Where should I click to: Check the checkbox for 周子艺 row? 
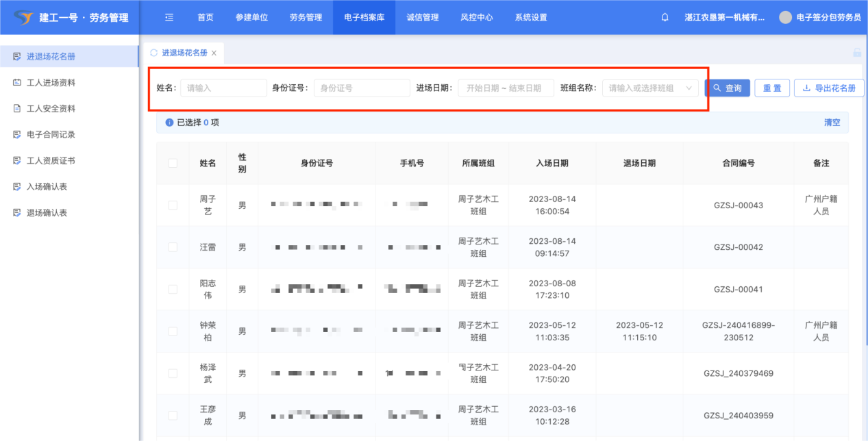(x=173, y=205)
